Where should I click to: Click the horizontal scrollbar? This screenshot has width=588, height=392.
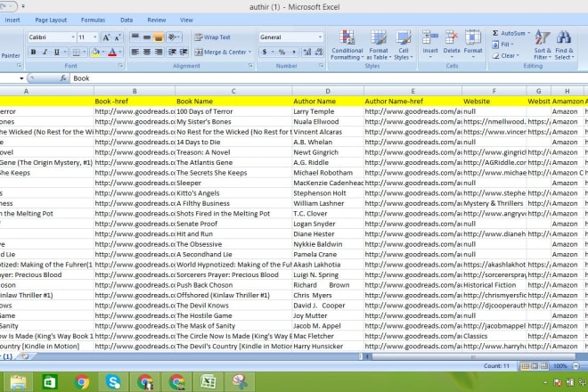coord(473,356)
